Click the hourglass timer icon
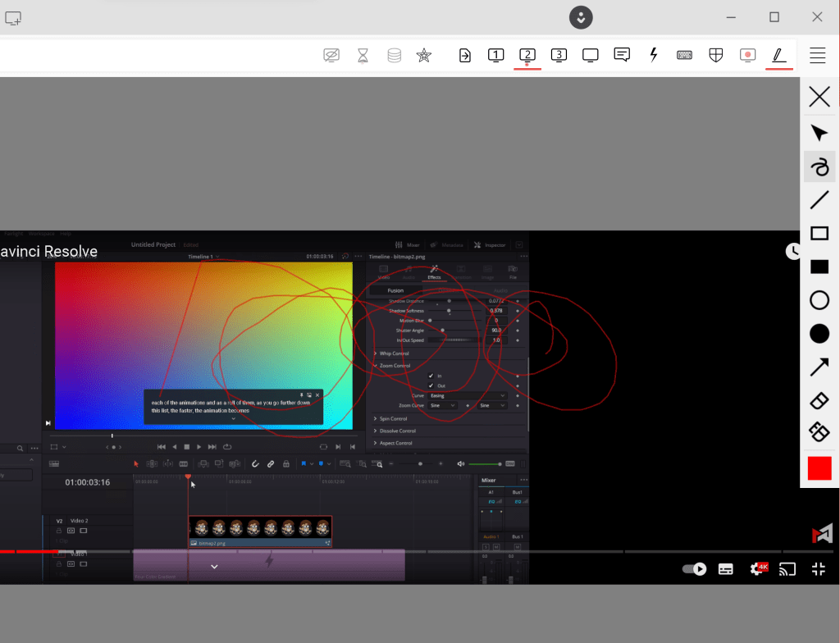 coord(363,55)
